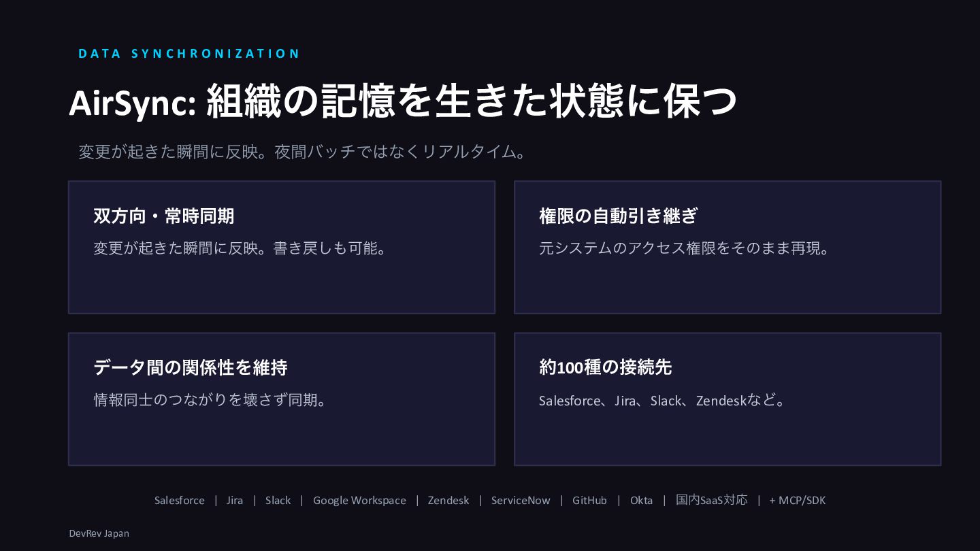Click the 情報同士のつながり description text
Screen dimensions: 980x551
[212, 400]
